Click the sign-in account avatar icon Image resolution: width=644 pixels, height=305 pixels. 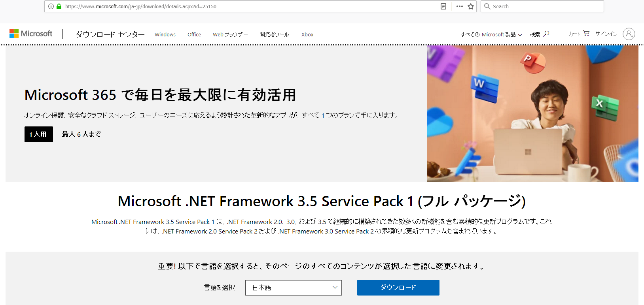pos(629,34)
